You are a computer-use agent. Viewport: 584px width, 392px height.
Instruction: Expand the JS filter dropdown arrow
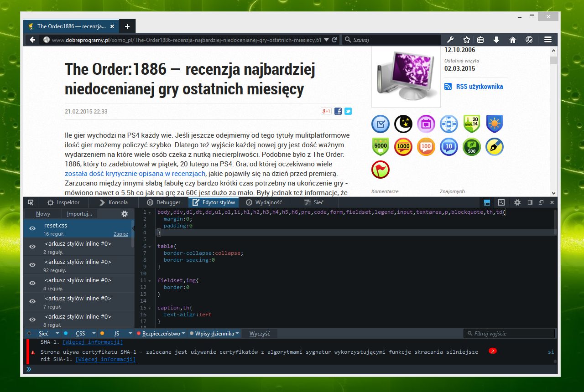click(x=131, y=334)
